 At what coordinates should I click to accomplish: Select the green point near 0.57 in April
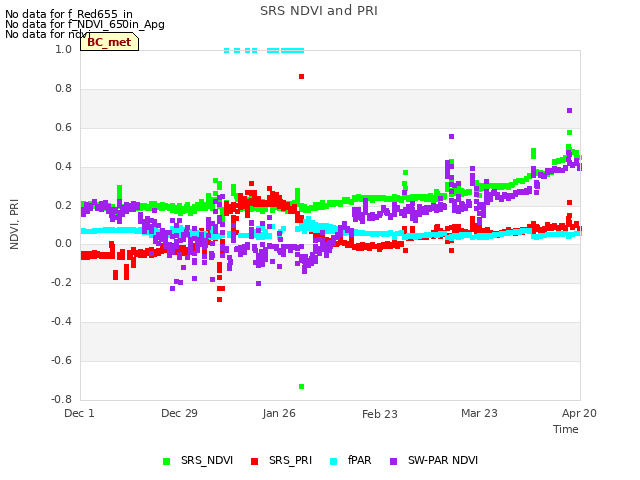pyautogui.click(x=569, y=133)
